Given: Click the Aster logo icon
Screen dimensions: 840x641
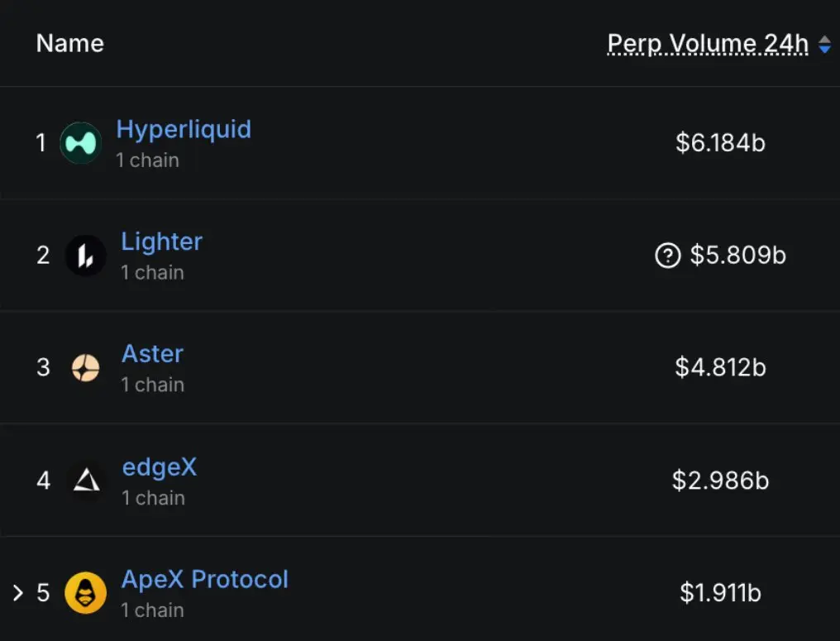Looking at the screenshot, I should pos(86,368).
